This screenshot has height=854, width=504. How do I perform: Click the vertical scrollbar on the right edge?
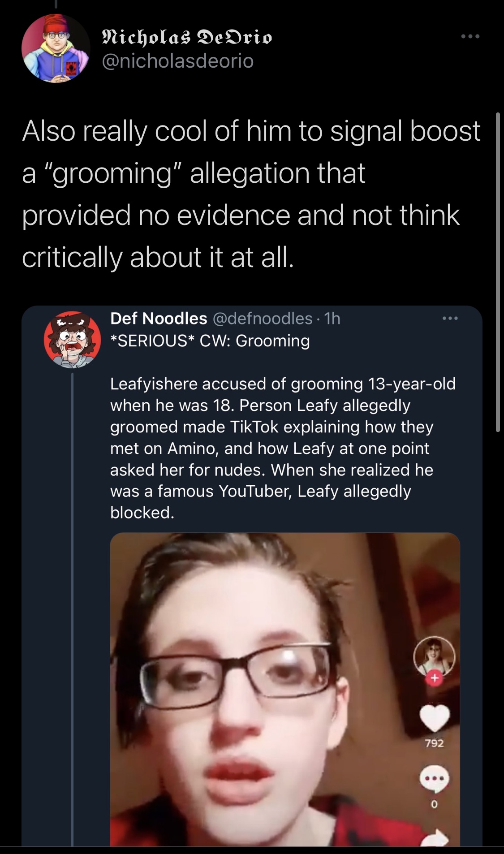point(497,272)
